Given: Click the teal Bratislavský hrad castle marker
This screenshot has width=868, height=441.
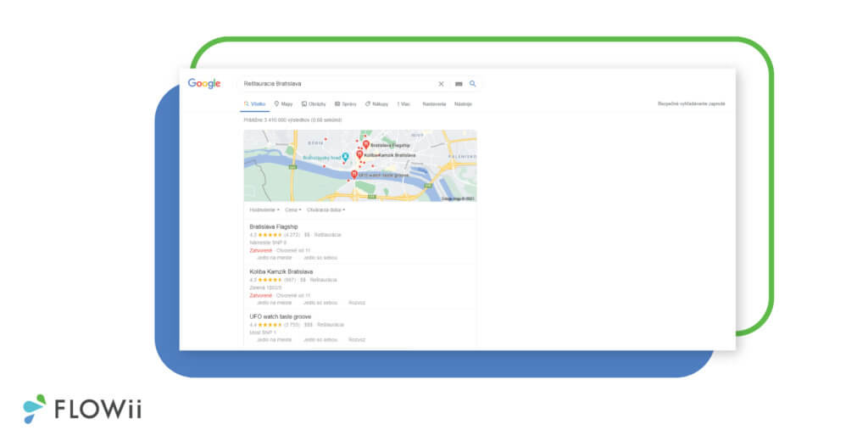Looking at the screenshot, I should coord(345,158).
